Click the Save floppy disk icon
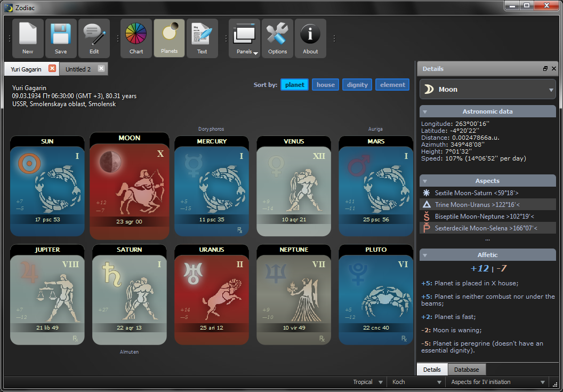Viewport: 563px width, 392px height. coord(61,38)
